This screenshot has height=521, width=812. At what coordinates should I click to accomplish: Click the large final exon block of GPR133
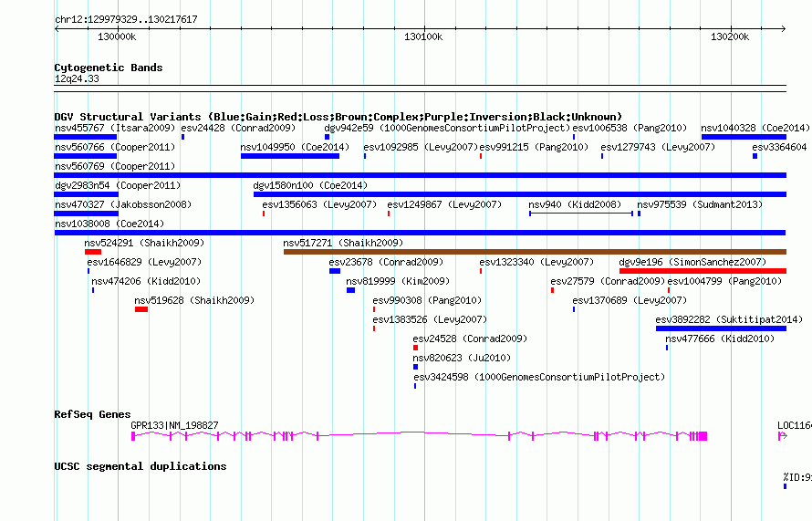[703, 436]
